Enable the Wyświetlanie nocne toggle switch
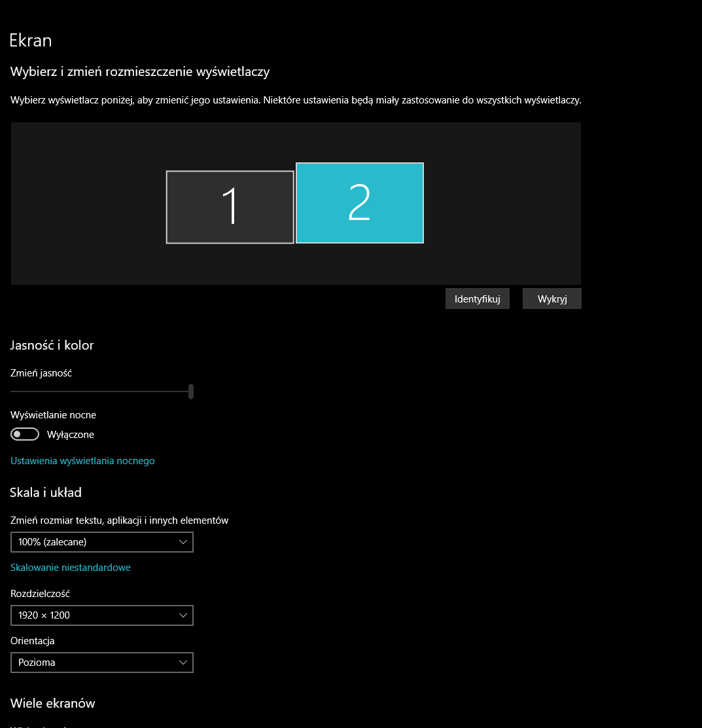This screenshot has width=702, height=728. click(25, 434)
